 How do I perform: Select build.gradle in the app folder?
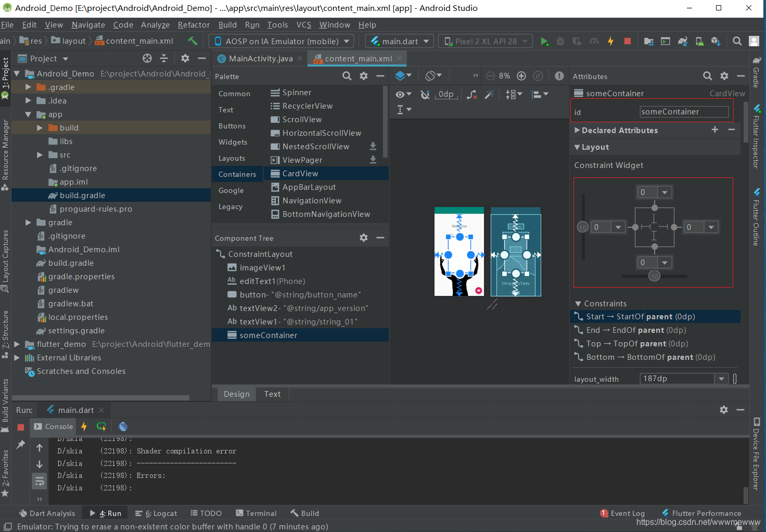tap(82, 196)
